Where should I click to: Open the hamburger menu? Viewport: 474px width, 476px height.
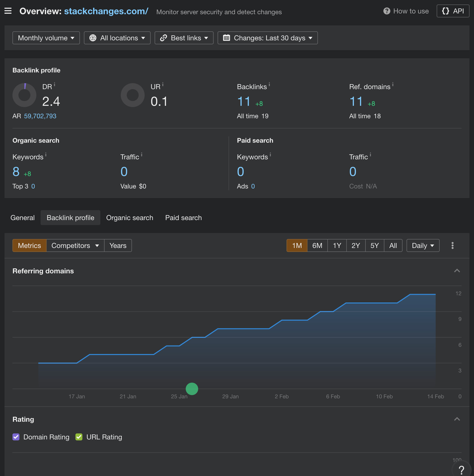tap(8, 11)
